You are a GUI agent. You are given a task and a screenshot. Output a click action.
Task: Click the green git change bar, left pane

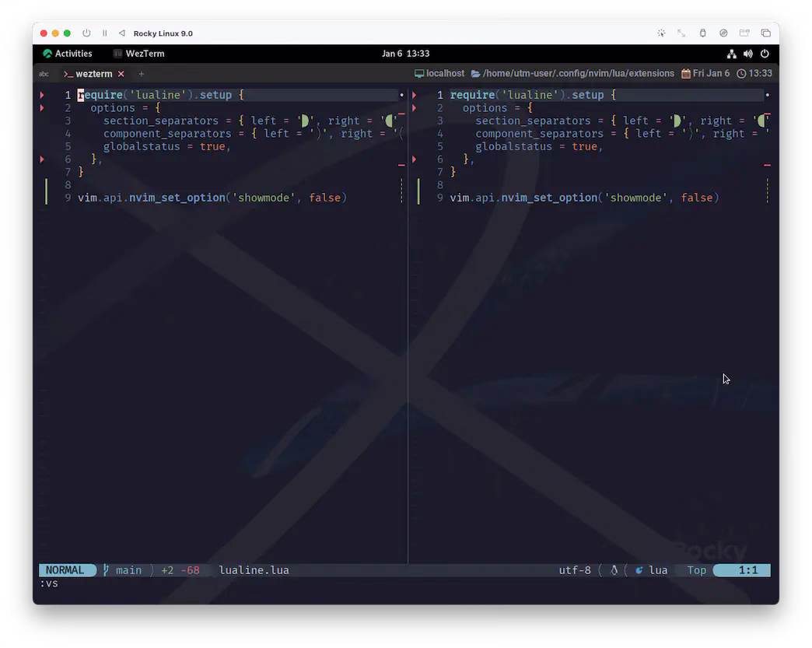[x=46, y=191]
